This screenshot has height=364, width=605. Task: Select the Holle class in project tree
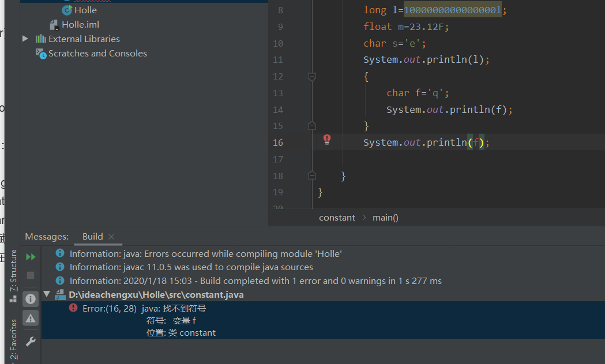point(85,10)
